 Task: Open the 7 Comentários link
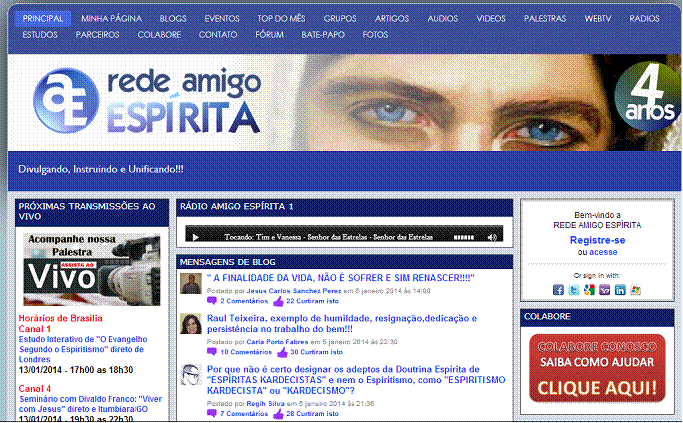coord(244,413)
